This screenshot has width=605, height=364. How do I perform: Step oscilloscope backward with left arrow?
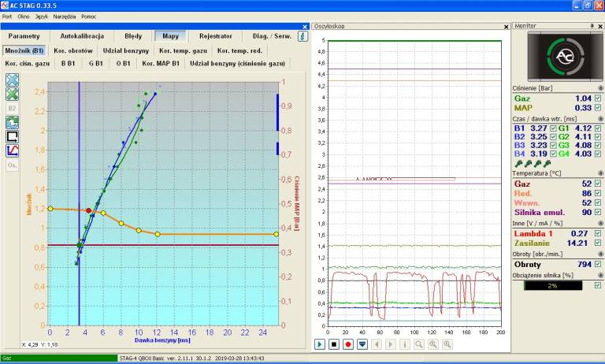[377, 344]
